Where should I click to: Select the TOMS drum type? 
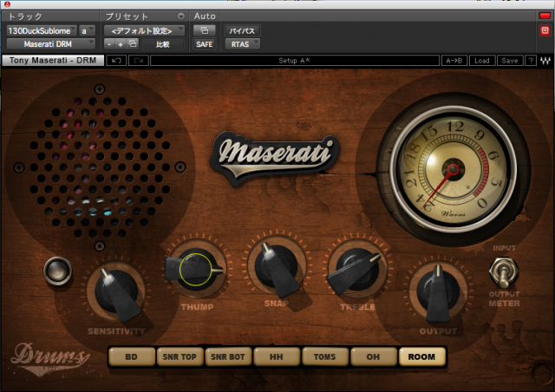[324, 356]
